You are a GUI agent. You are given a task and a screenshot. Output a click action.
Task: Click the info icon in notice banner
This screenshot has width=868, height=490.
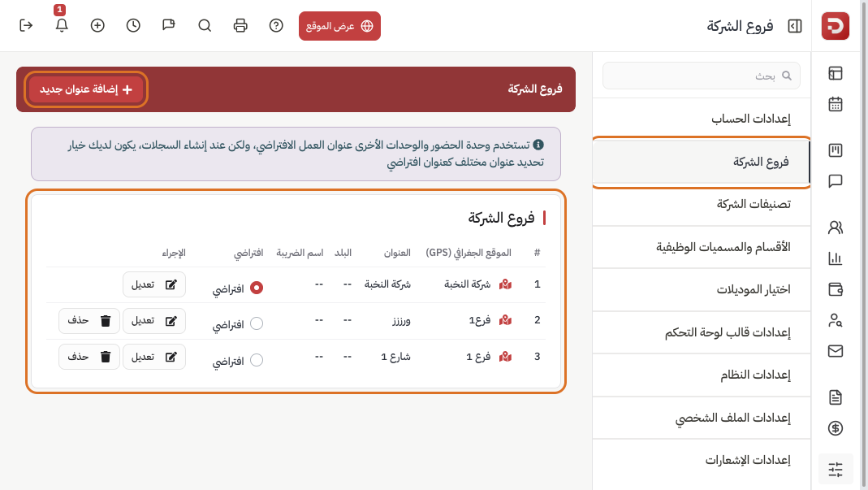pyautogui.click(x=538, y=145)
